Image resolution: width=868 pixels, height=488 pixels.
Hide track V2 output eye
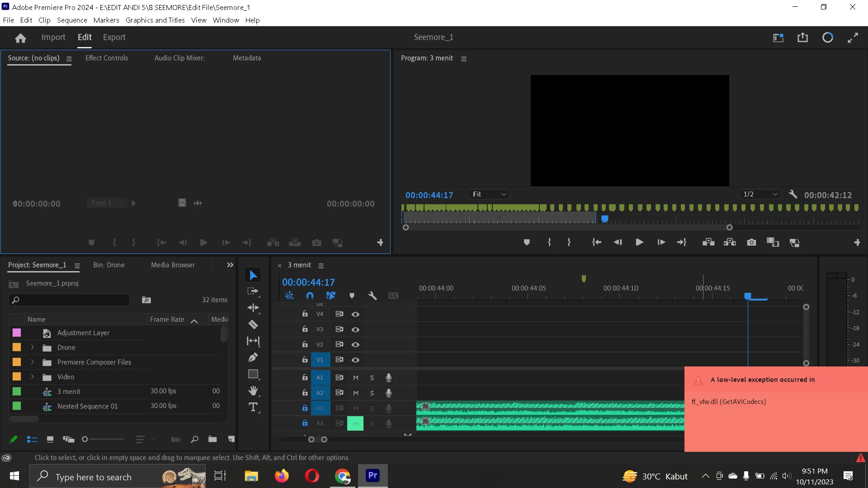tap(356, 345)
